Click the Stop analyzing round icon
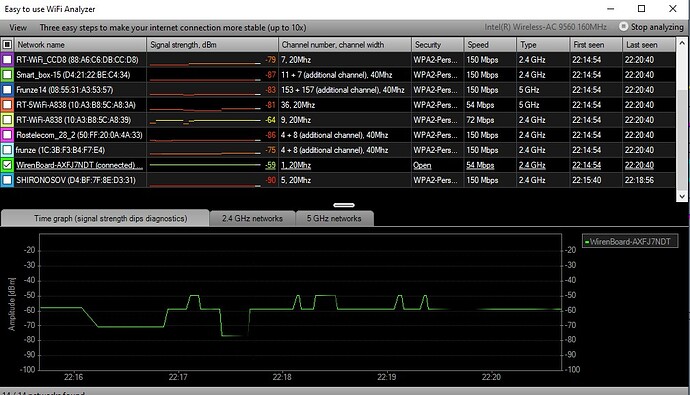 pos(623,26)
